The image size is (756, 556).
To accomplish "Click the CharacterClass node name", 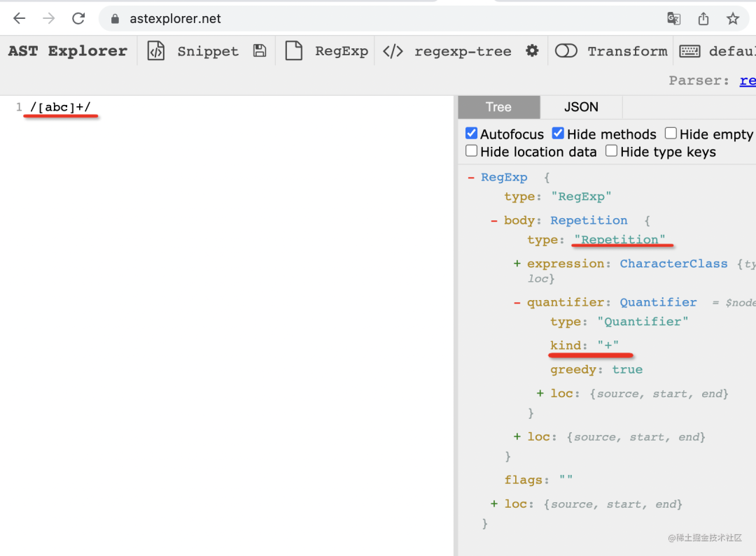I will (673, 264).
